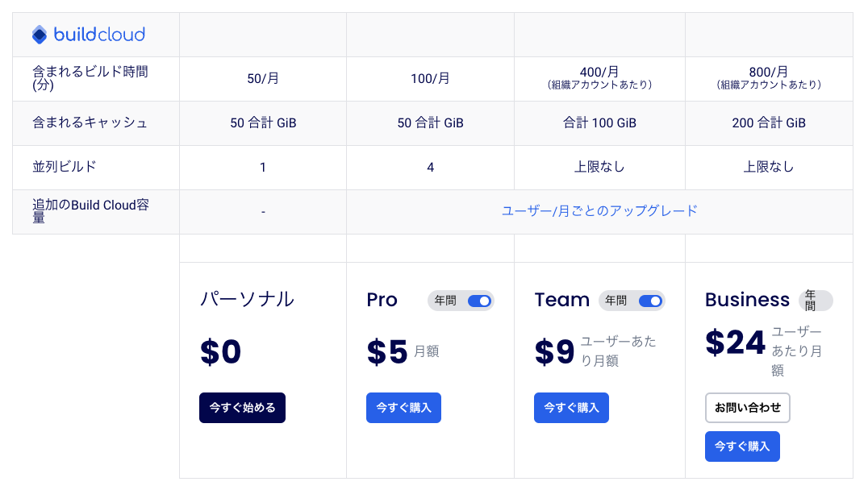Image resolution: width=868 pixels, height=490 pixels.
Task: Click the Build Cloud logo icon
Action: tap(40, 35)
